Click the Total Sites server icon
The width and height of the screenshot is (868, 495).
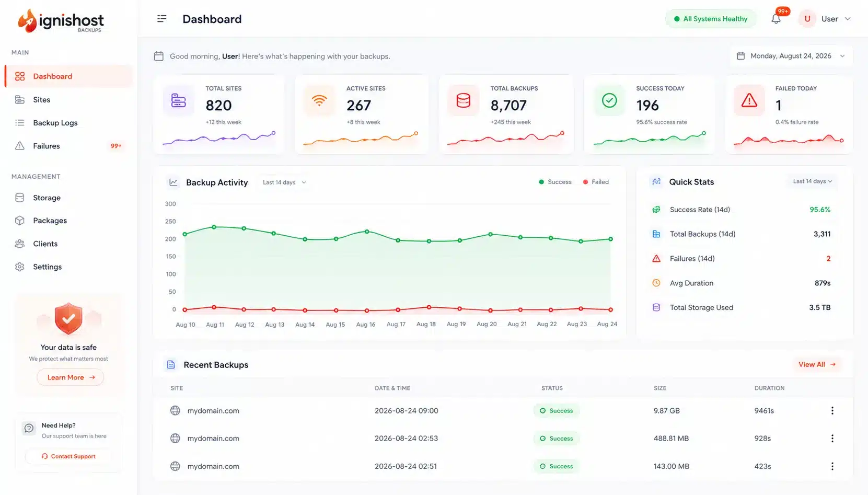coord(179,100)
